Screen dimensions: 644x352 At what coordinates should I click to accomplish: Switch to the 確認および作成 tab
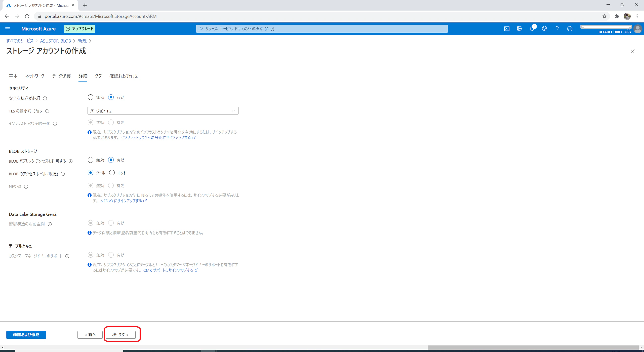(x=124, y=76)
